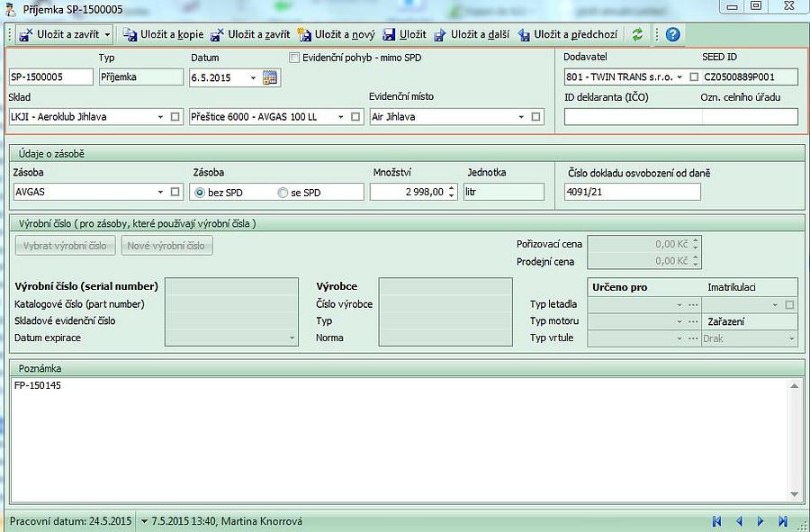Open help via blue question mark icon
The image size is (810, 532).
point(672,34)
